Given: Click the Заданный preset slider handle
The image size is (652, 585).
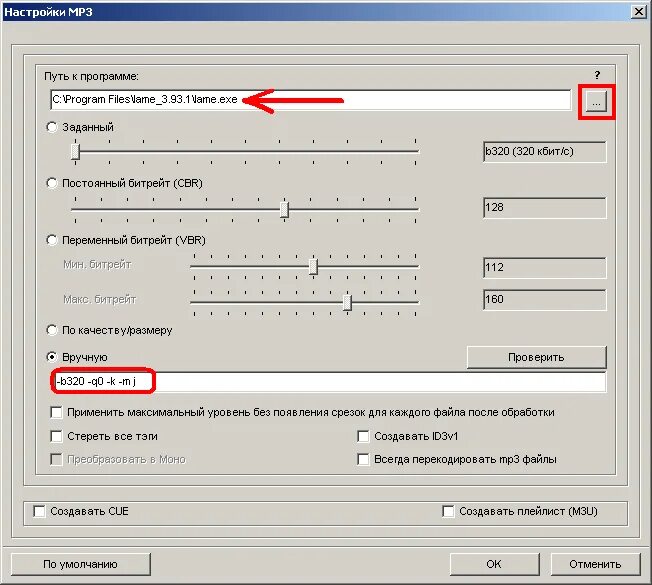Looking at the screenshot, I should pos(75,152).
